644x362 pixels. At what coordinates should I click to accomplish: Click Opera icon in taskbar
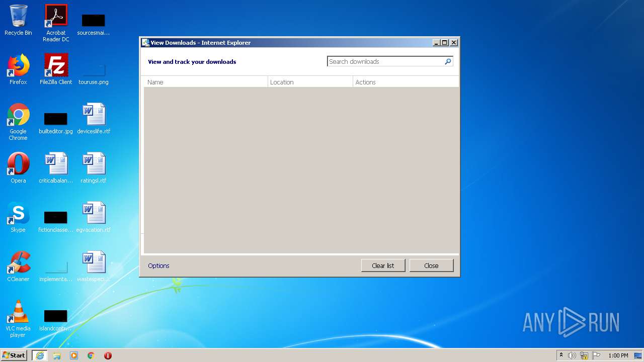(x=108, y=355)
